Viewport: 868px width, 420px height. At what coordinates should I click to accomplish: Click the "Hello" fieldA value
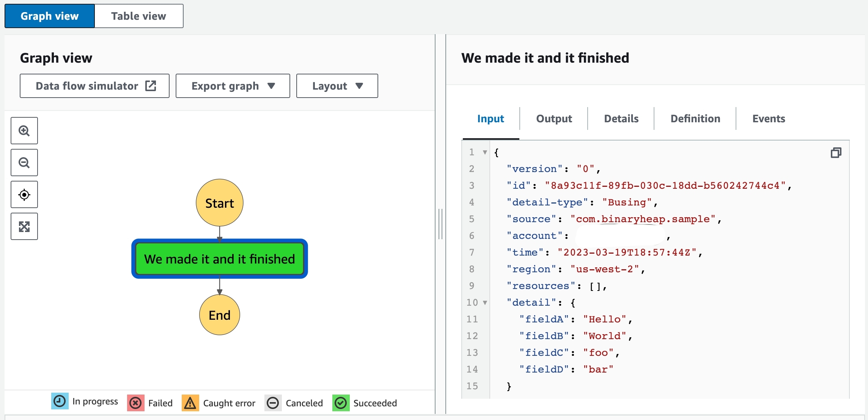click(605, 319)
